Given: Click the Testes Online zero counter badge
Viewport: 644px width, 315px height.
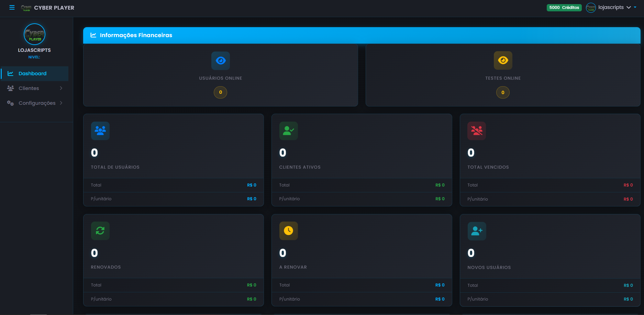Looking at the screenshot, I should 503,92.
